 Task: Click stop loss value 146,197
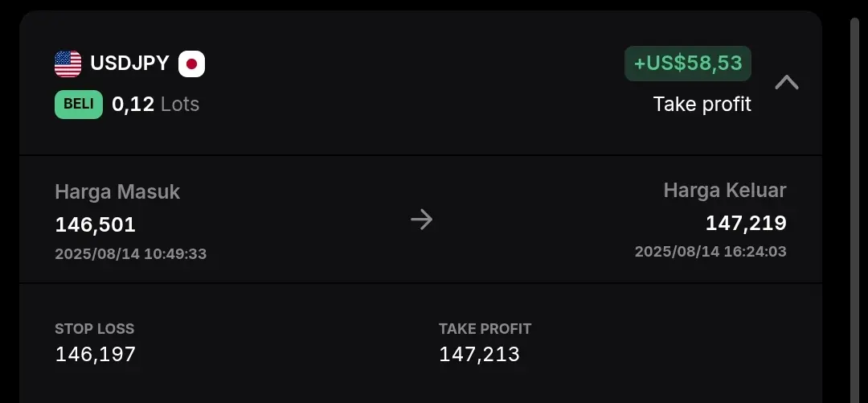pos(95,354)
